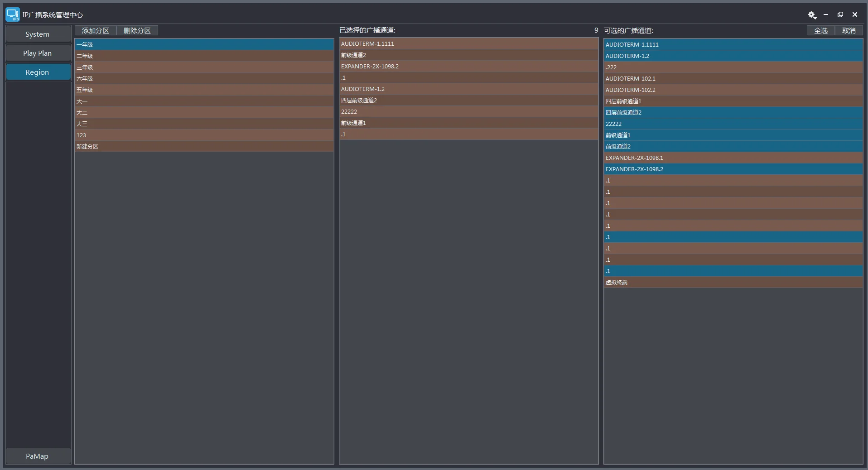Toggle EXPANDER-2X-1098.1 channel selection
The width and height of the screenshot is (868, 470).
733,158
